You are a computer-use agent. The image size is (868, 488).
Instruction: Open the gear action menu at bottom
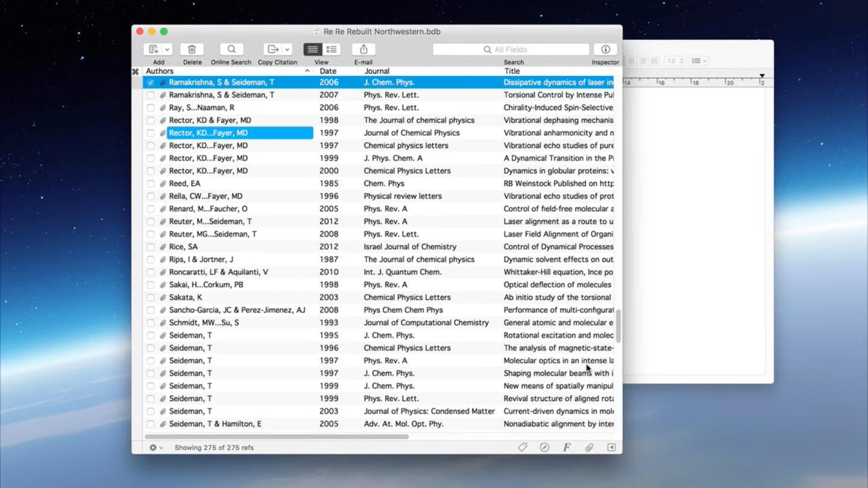pos(156,448)
